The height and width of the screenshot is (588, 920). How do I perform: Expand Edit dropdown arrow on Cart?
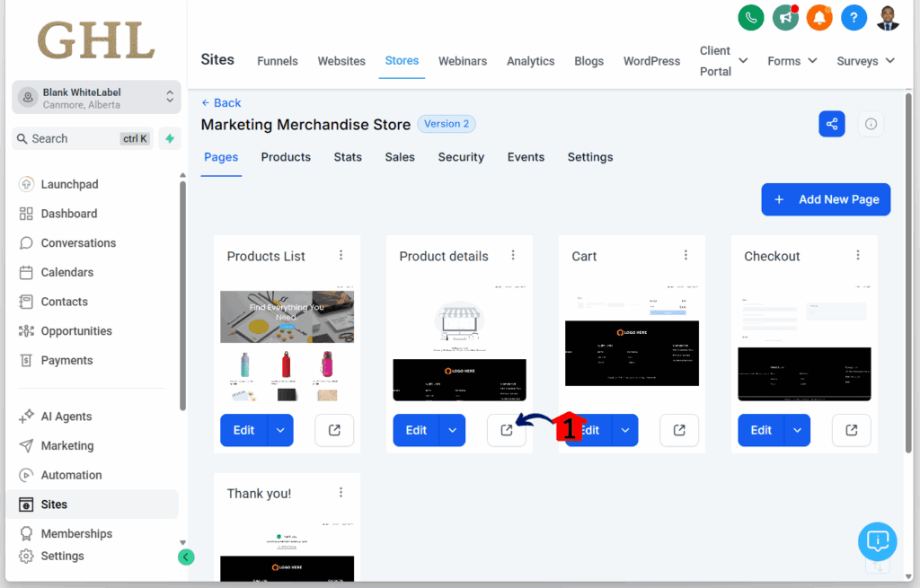[625, 430]
